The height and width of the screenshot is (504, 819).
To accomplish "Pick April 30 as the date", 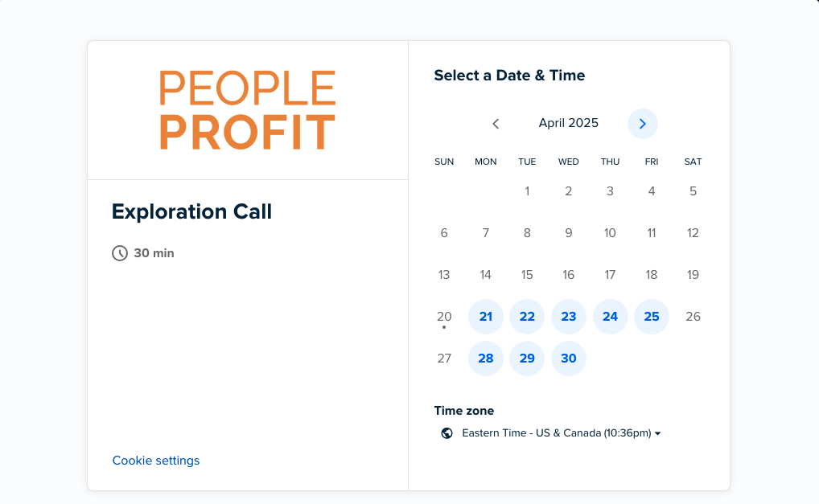I will (x=569, y=359).
